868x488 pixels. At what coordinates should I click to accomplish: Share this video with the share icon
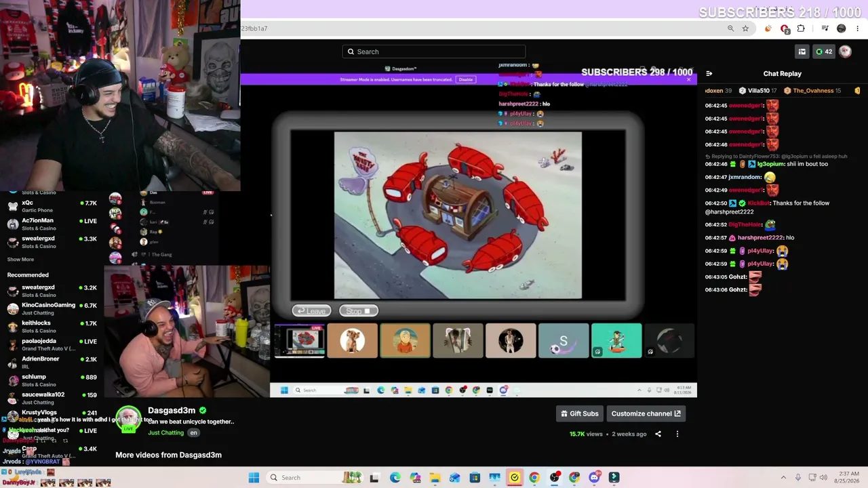click(x=658, y=434)
